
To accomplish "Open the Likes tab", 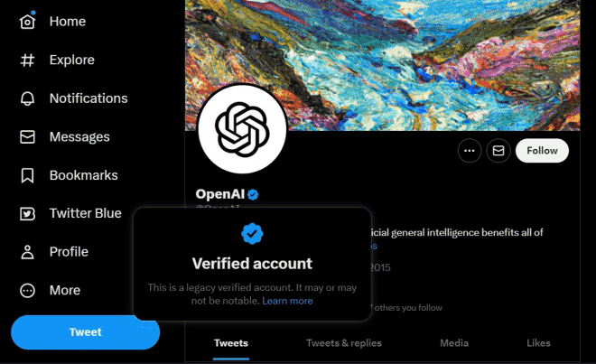I will coord(538,343).
